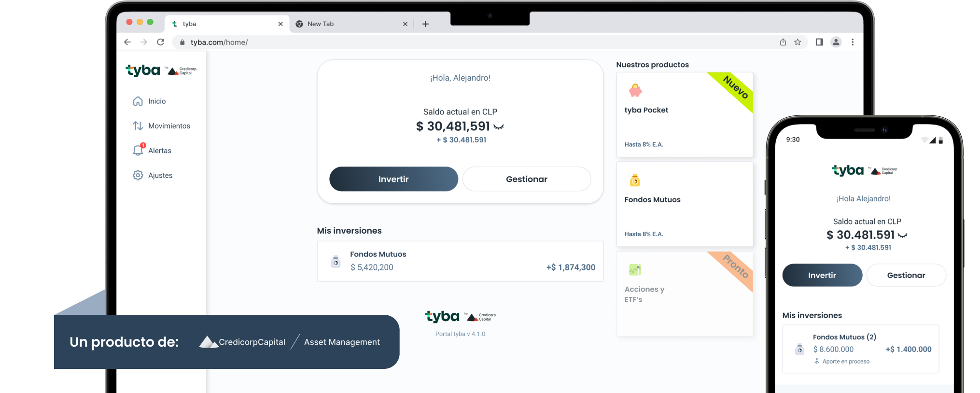The width and height of the screenshot is (980, 393).
Task: Click the money bag icon on Fondos Mutuos
Action: (635, 180)
